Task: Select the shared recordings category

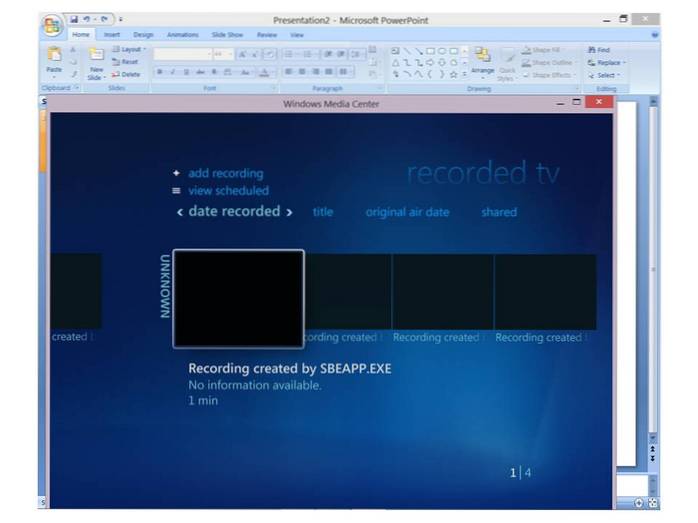Action: pyautogui.click(x=499, y=212)
